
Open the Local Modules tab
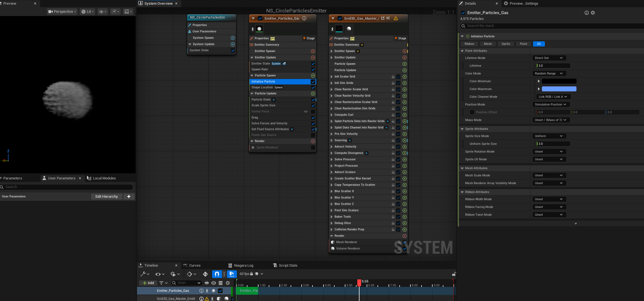point(104,178)
